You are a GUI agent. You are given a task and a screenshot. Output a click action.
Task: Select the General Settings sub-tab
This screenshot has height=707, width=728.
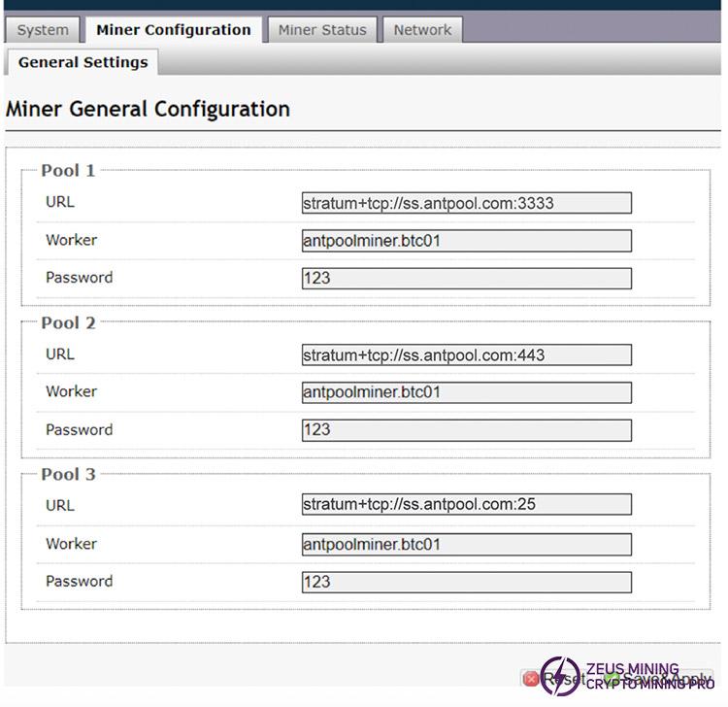pyautogui.click(x=83, y=62)
